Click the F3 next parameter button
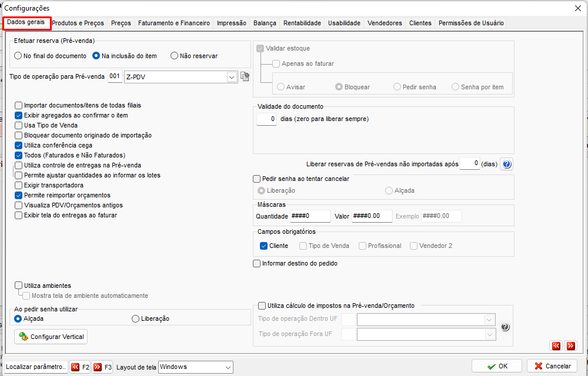The height and width of the screenshot is (376, 588). (102, 367)
